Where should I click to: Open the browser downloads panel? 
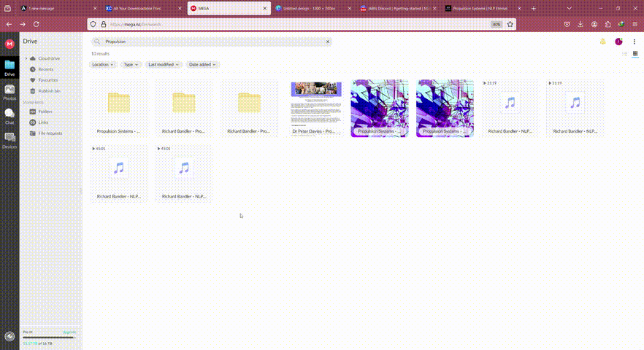click(x=580, y=24)
